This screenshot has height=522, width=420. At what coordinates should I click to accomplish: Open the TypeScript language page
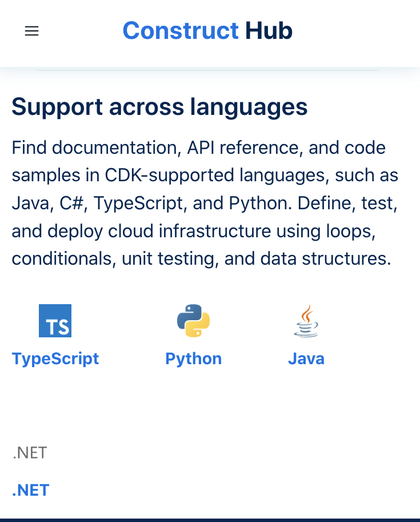pyautogui.click(x=55, y=358)
